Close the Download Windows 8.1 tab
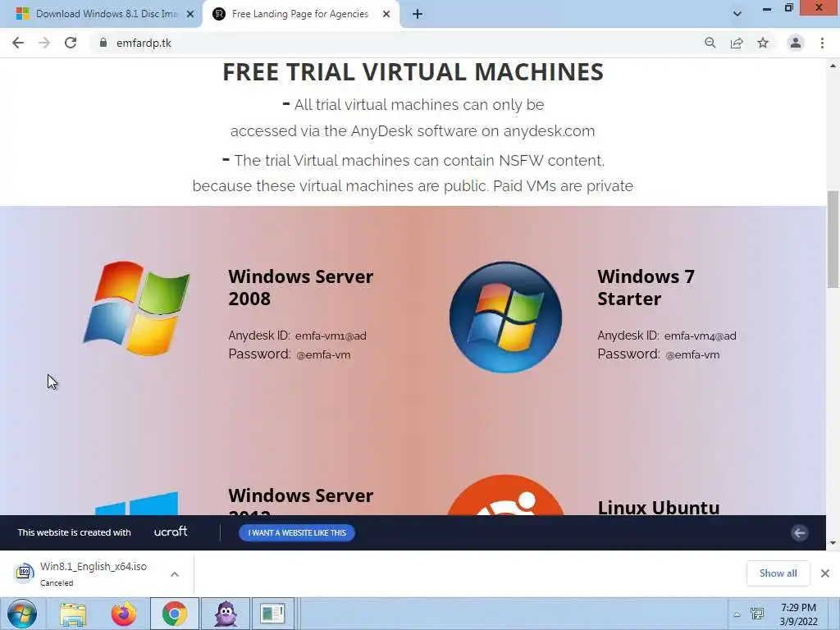 coord(190,14)
